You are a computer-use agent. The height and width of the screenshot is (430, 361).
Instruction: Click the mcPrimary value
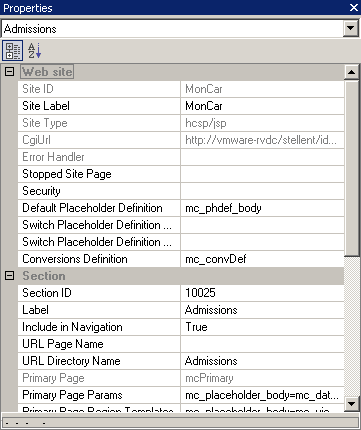209,378
